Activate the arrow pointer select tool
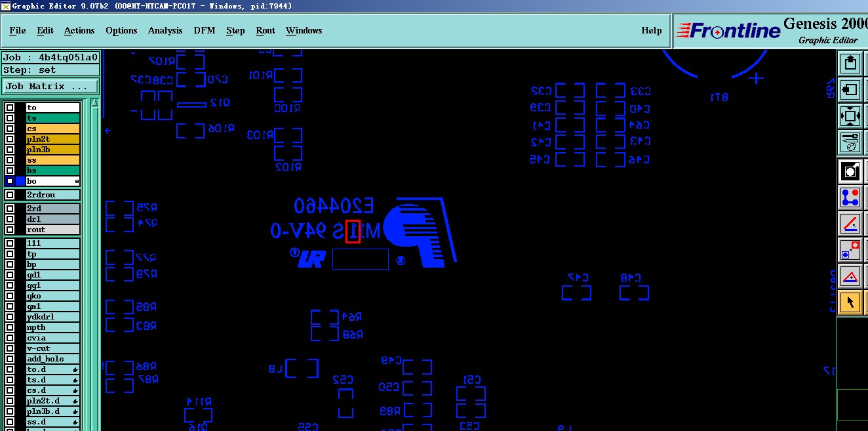This screenshot has height=431, width=868. click(850, 302)
